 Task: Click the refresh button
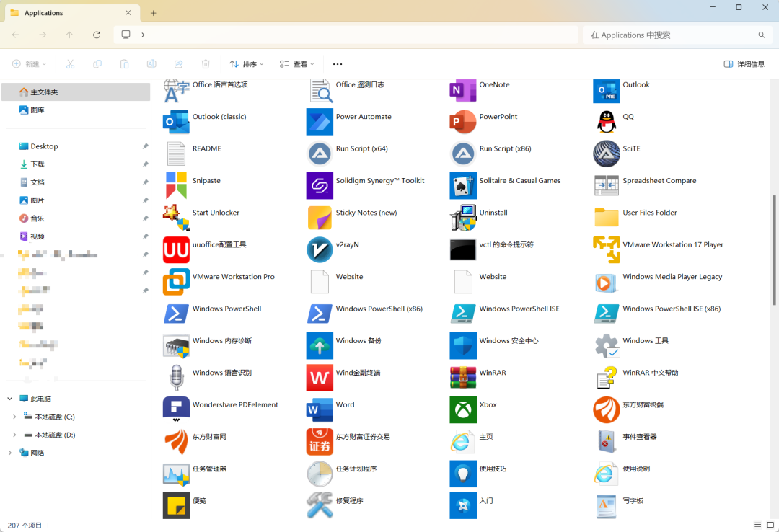click(97, 35)
